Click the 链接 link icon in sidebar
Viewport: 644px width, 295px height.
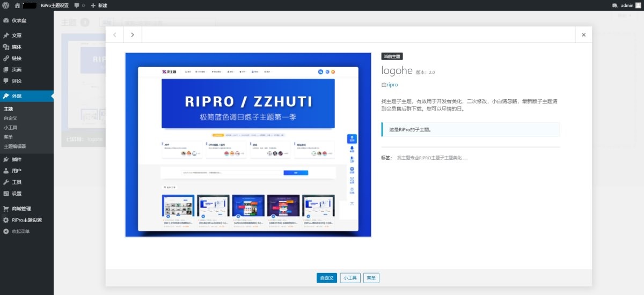click(6, 58)
